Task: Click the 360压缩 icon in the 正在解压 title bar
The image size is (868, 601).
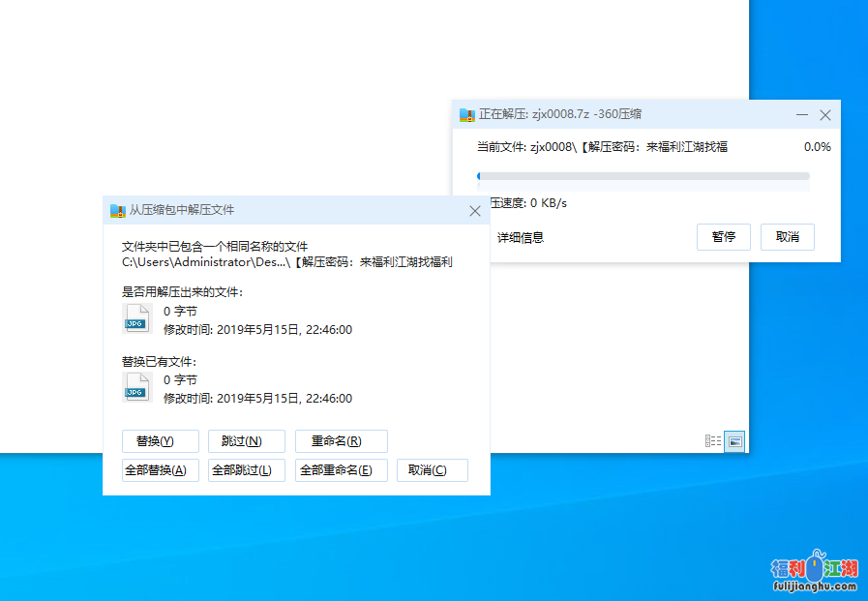Action: point(467,114)
